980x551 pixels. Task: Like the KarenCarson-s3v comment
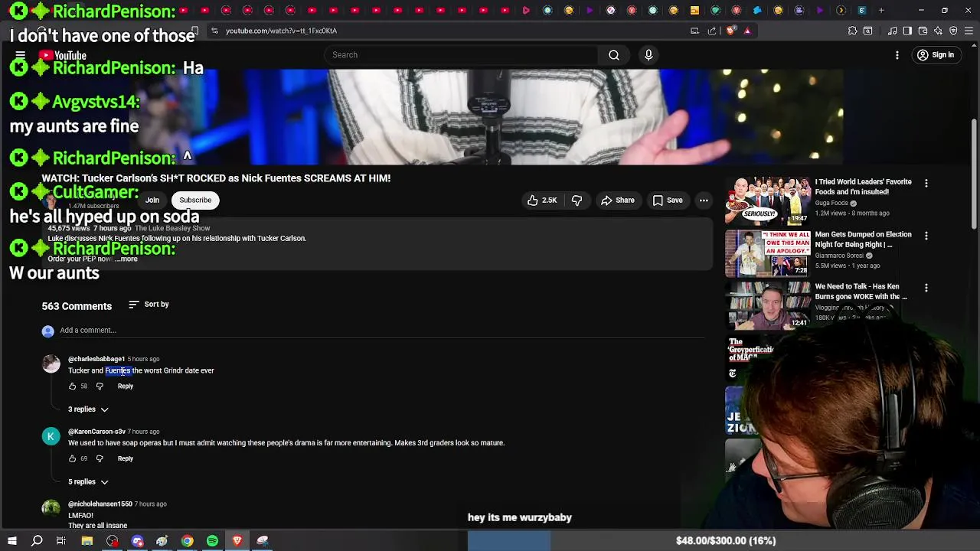[x=73, y=459]
